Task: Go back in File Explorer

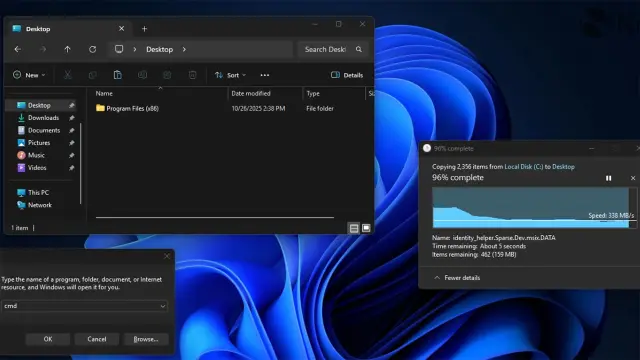Action: 18,49
